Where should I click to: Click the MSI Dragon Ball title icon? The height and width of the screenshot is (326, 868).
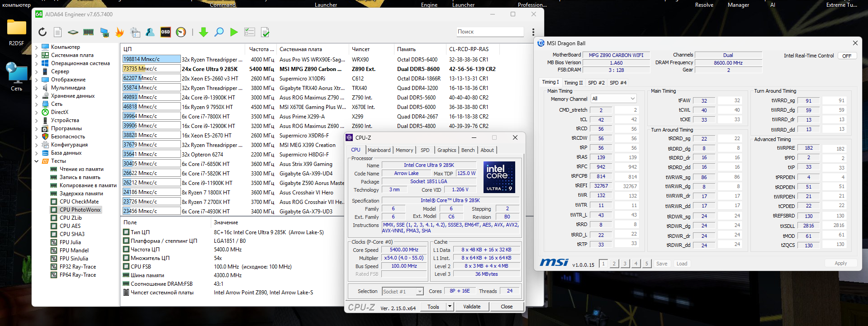541,43
